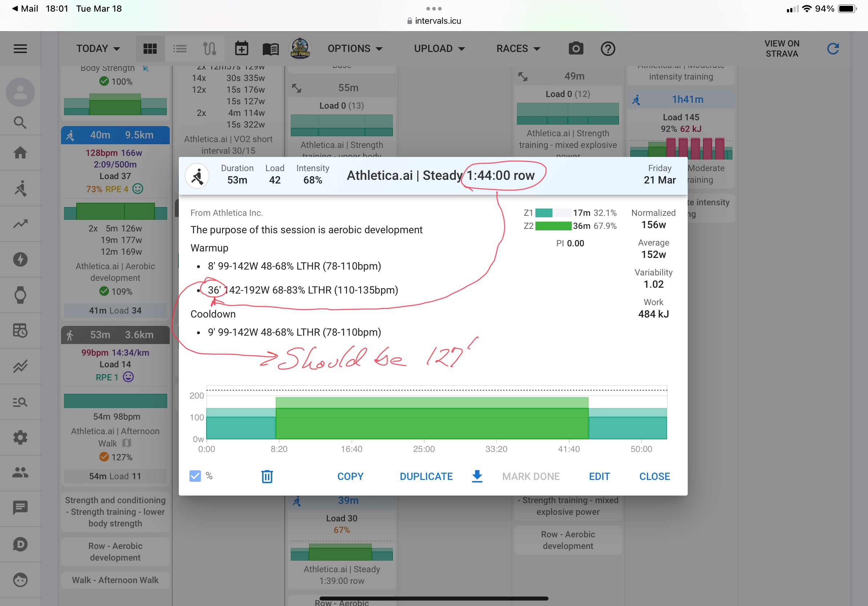The width and height of the screenshot is (868, 606).
Task: Open the settings gear icon in the sidebar
Action: coord(20,437)
